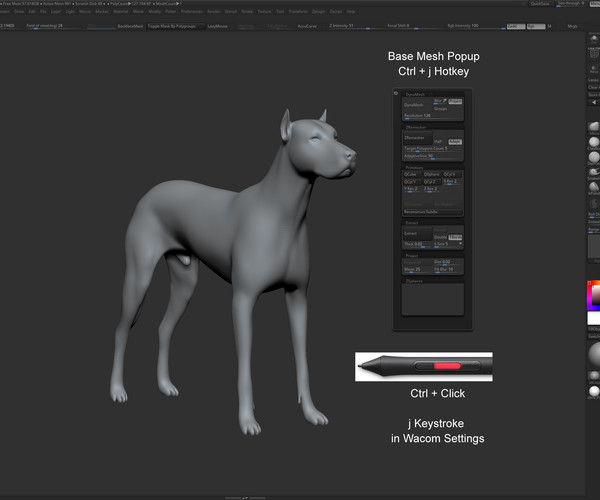
Task: Adjust the Target Polygons Count slider
Action: click(x=432, y=149)
